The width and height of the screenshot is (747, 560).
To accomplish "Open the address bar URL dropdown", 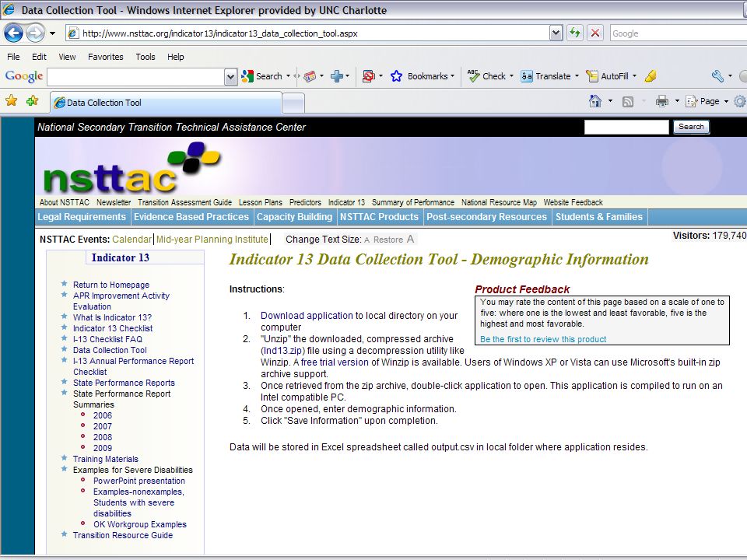I will (556, 33).
